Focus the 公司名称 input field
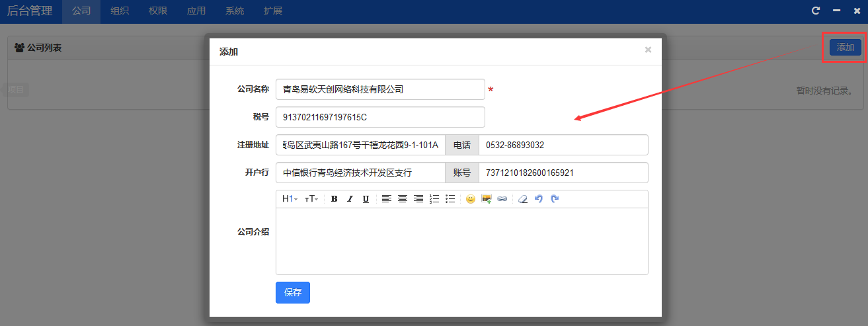 click(x=380, y=89)
